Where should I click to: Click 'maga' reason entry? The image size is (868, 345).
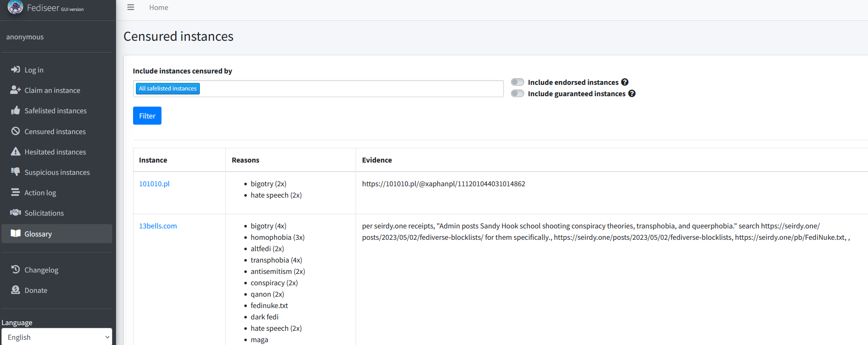coord(260,340)
